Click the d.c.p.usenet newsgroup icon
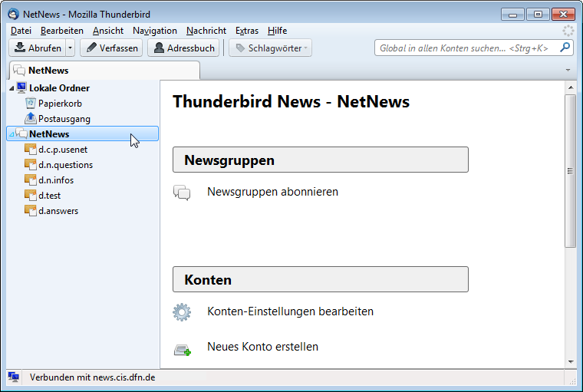Viewport: 583px width, 392px height. 30,149
